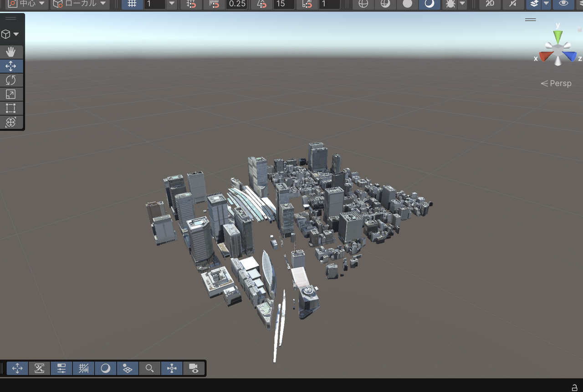Select the Rect tool
583x392 pixels.
coord(11,108)
